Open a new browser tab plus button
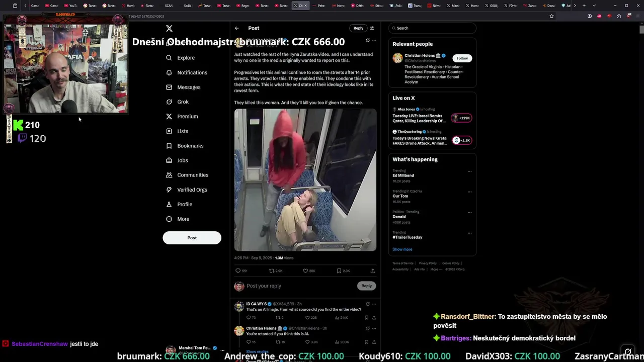This screenshot has height=362, width=644. (584, 6)
